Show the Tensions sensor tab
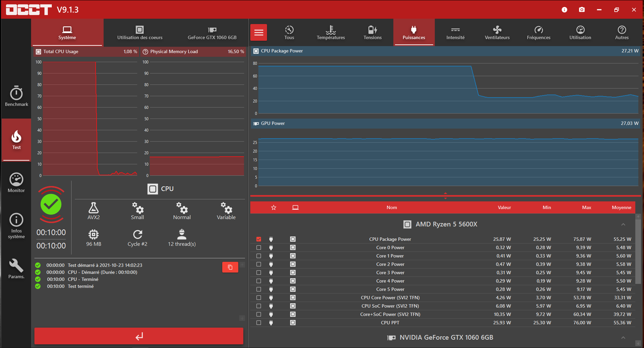The image size is (644, 348). 373,32
